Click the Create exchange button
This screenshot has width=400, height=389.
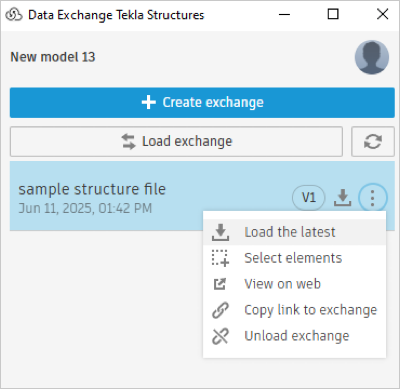[202, 102]
